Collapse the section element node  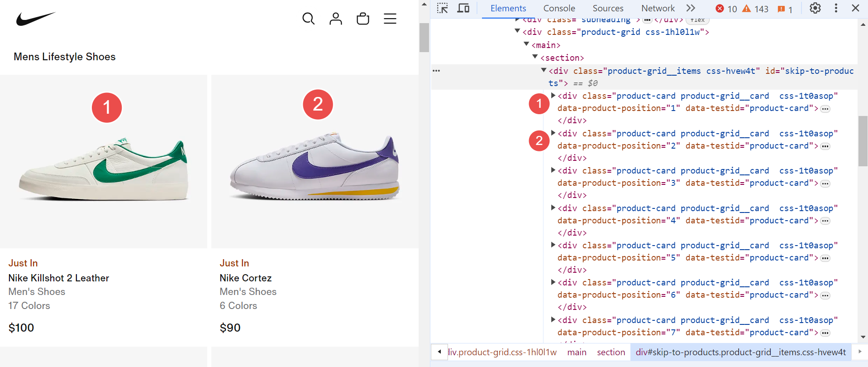535,57
